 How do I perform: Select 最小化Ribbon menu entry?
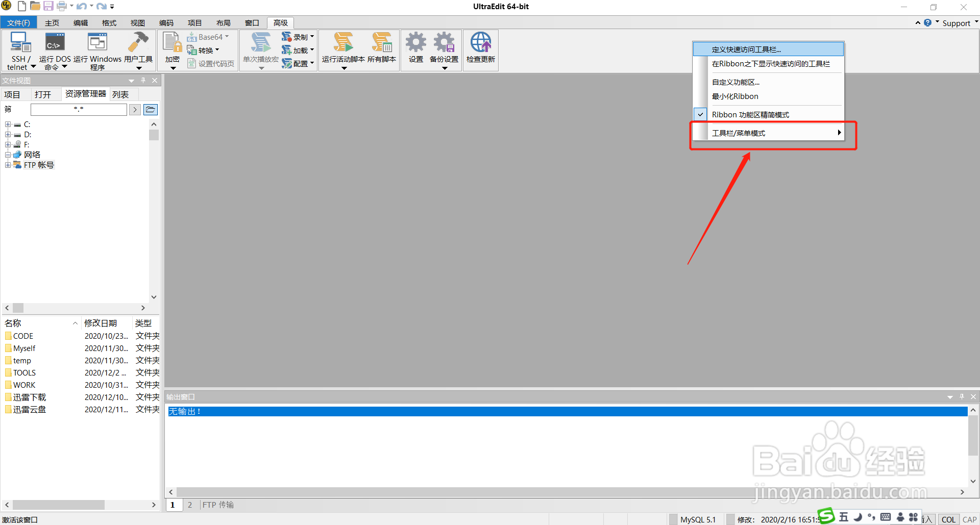[768, 96]
